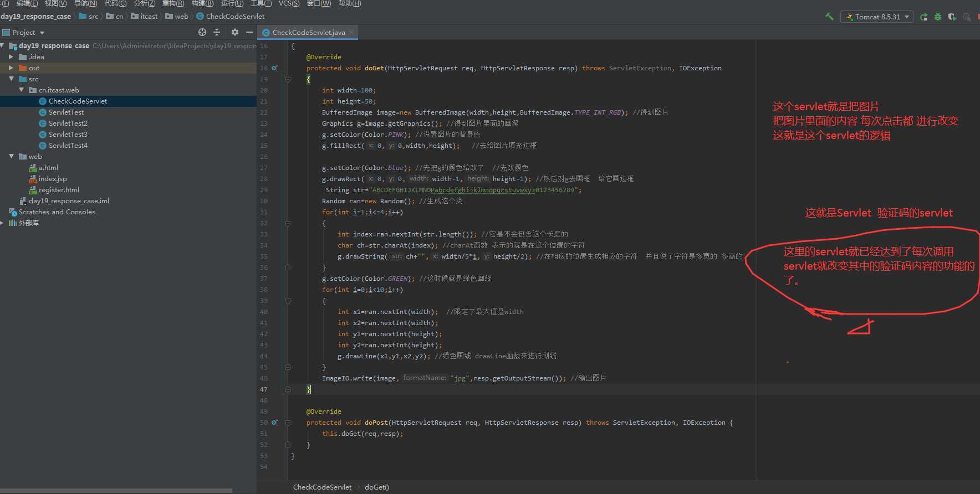Click the itcast breadcrumb in navigation bar
This screenshot has width=980, height=494.
pos(144,17)
